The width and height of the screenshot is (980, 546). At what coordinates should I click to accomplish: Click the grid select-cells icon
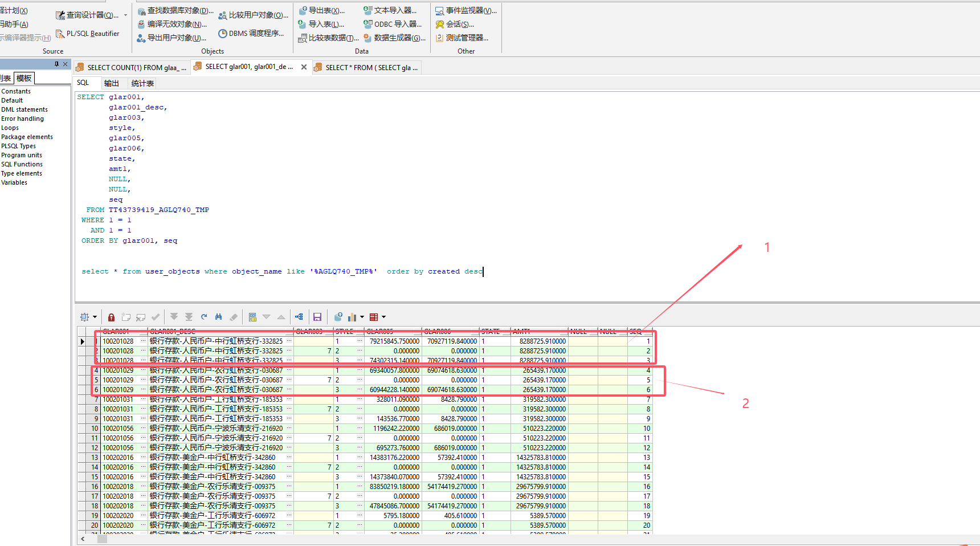[x=85, y=317]
